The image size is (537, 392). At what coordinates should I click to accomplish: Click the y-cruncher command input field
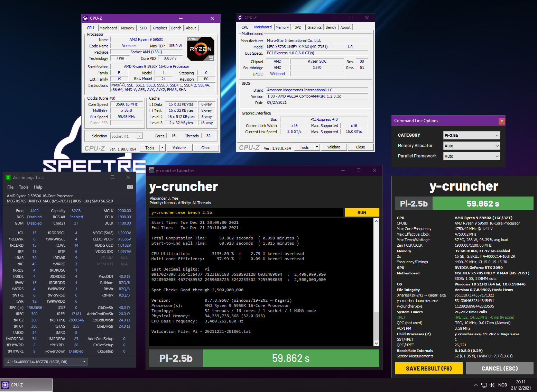click(246, 212)
